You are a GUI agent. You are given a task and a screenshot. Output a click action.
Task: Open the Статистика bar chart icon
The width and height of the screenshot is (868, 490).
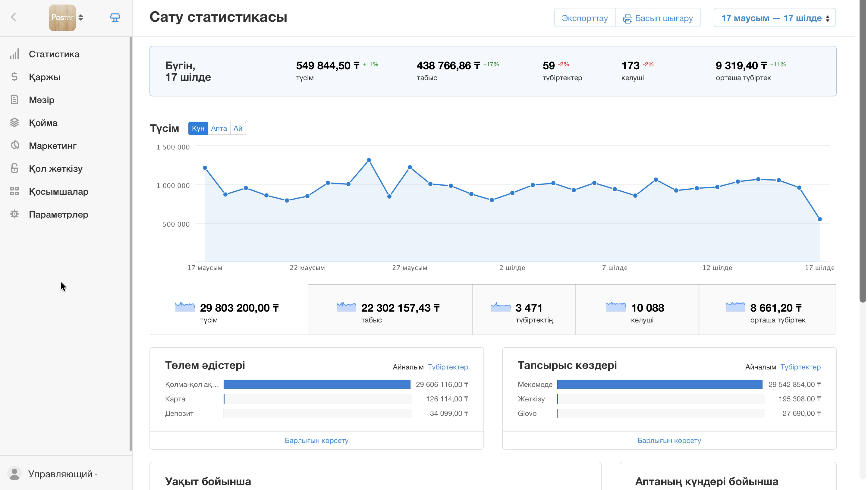(x=14, y=54)
